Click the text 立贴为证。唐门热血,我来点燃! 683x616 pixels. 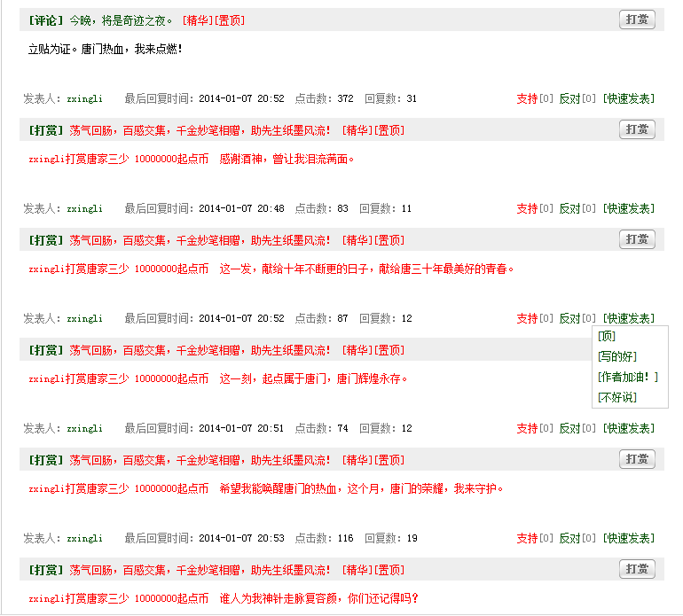(105, 50)
